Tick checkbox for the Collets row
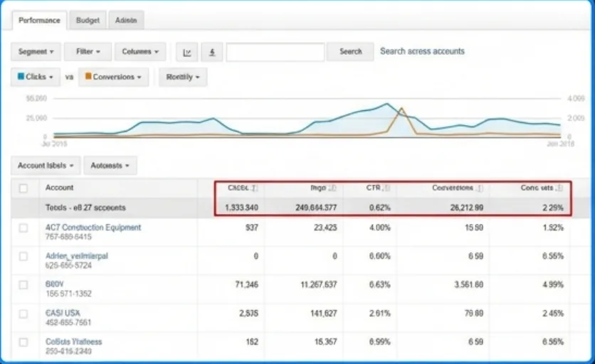This screenshot has width=595, height=364. (x=23, y=343)
